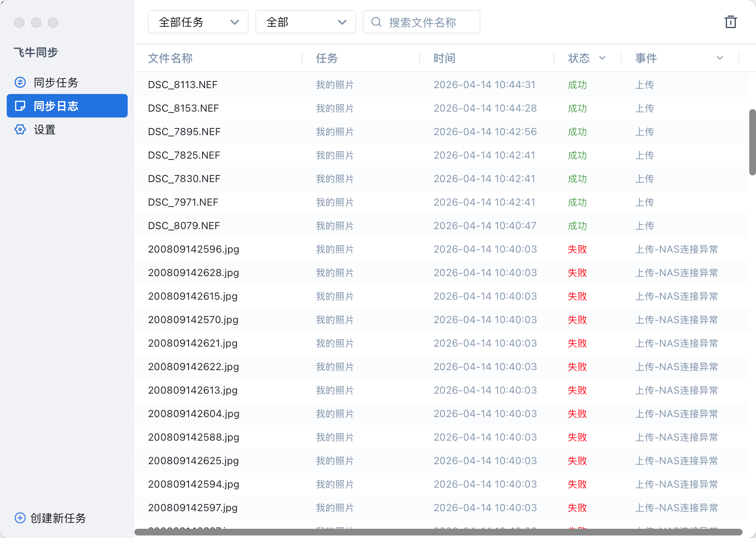
Task: Open the 同步日志 panel icon
Action: click(x=20, y=106)
